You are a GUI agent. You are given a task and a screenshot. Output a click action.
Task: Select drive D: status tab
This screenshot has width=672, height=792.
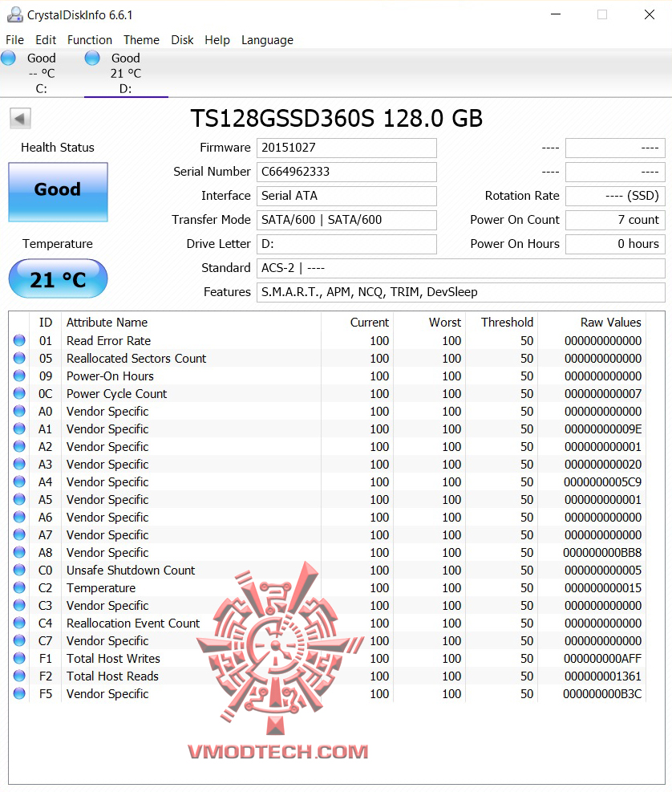pos(126,73)
